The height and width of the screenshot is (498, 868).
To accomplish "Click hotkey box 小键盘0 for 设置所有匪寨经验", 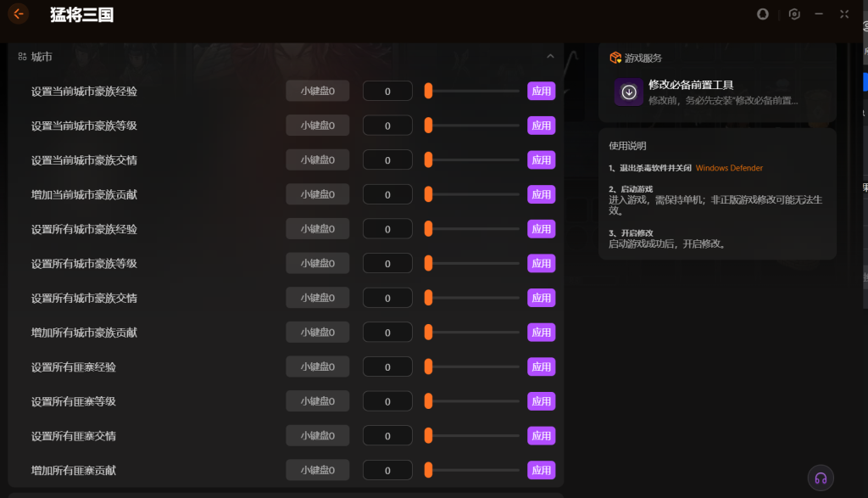I will (318, 367).
